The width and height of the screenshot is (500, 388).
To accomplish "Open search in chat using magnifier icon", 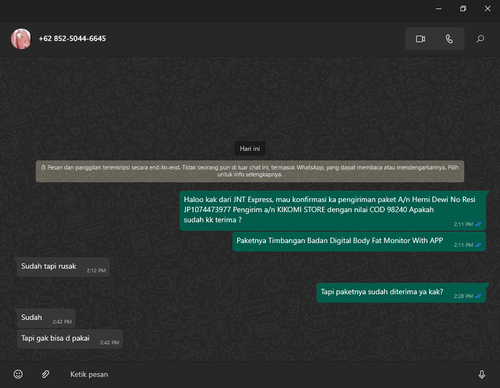I will tap(480, 39).
